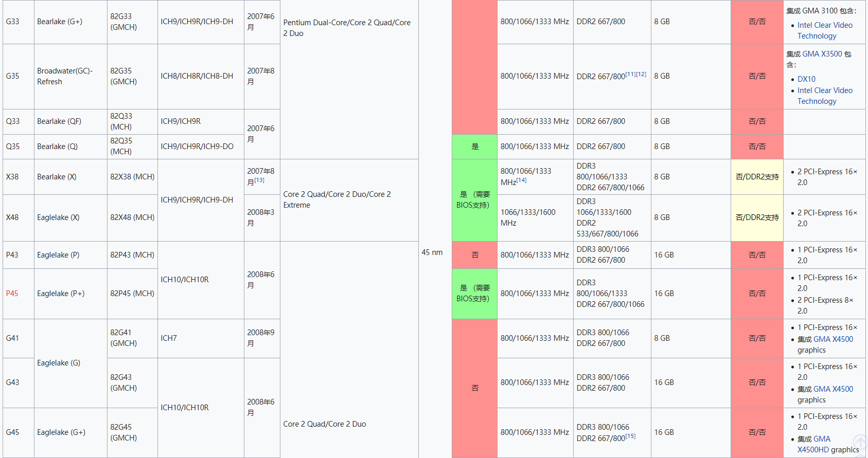Click the 82G45 (GMCH) cell
The width and height of the screenshot is (868, 458).
132,433
